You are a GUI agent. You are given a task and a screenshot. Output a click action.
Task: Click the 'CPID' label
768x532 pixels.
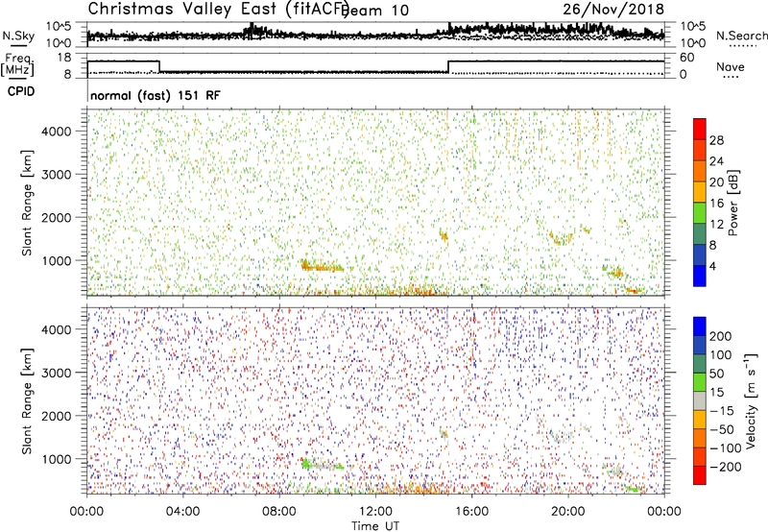point(21,91)
